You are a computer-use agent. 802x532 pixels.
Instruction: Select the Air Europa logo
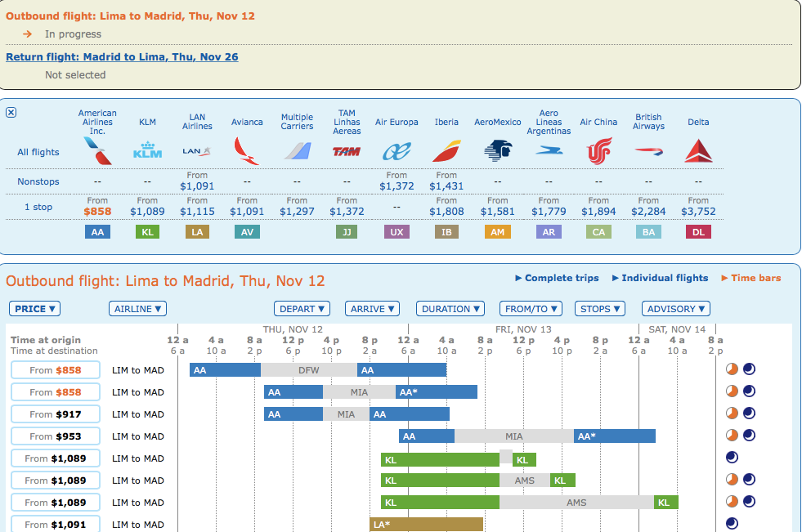(397, 151)
